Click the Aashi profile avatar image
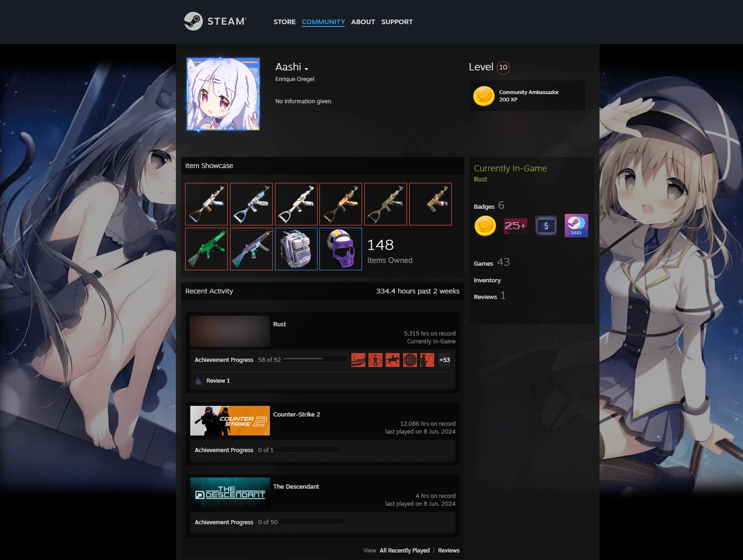The width and height of the screenshot is (743, 560). pos(223,94)
